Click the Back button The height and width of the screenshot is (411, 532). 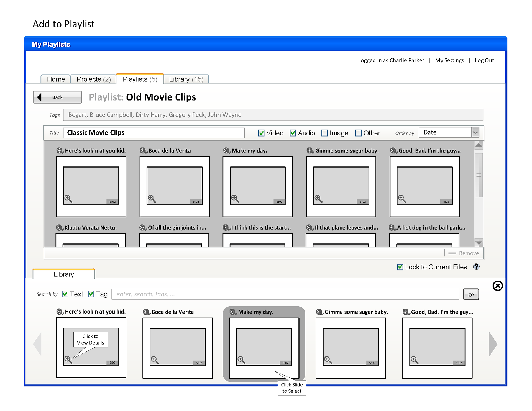(57, 97)
